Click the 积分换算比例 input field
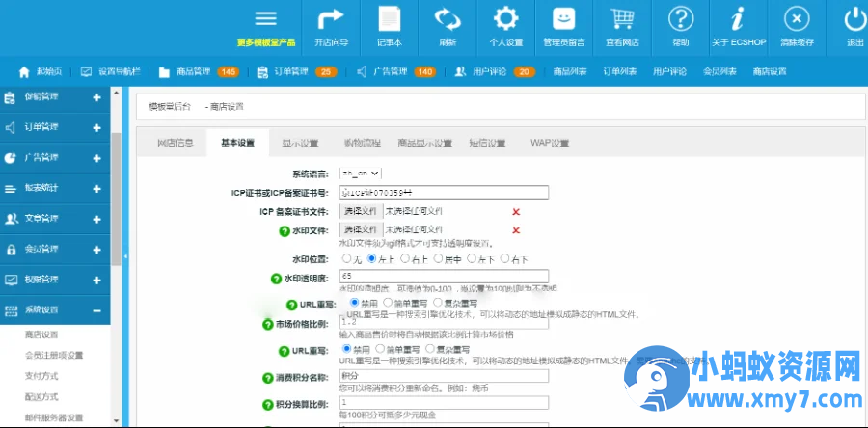Image resolution: width=868 pixels, height=428 pixels. tap(444, 403)
